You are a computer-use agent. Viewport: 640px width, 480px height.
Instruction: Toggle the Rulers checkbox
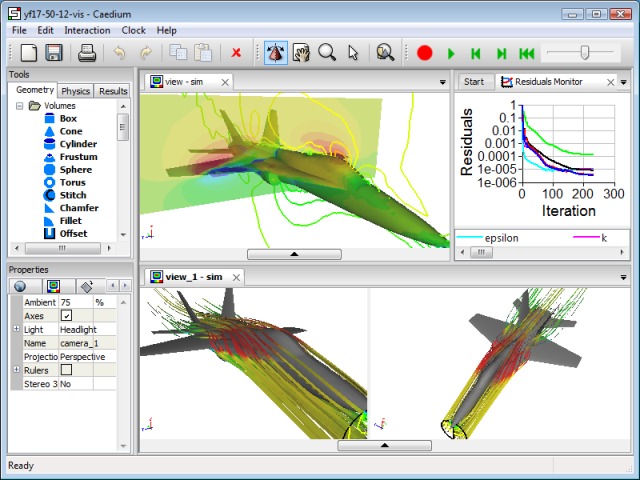click(66, 370)
